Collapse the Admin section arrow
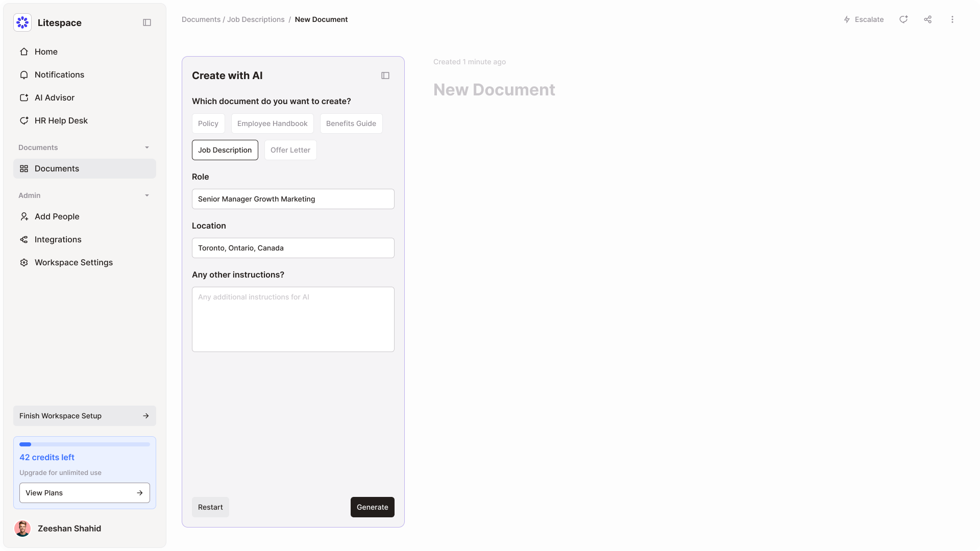Screen dimensions: 980x551 click(147, 195)
